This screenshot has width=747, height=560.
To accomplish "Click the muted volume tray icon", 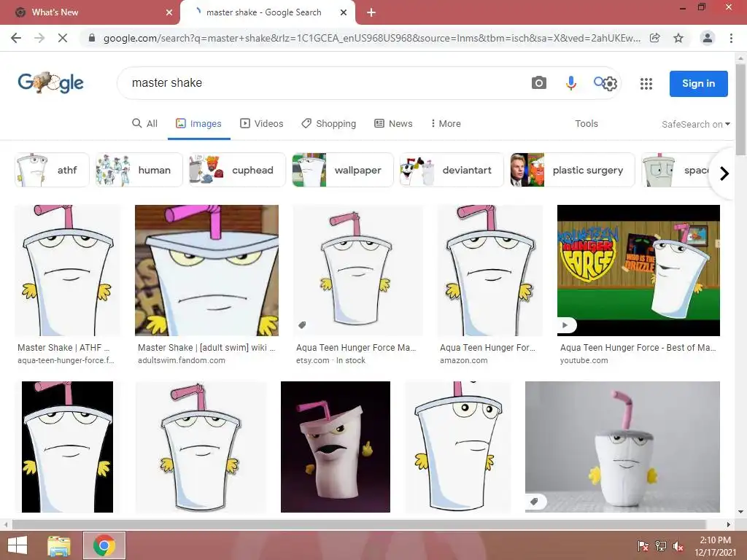I will [x=678, y=546].
